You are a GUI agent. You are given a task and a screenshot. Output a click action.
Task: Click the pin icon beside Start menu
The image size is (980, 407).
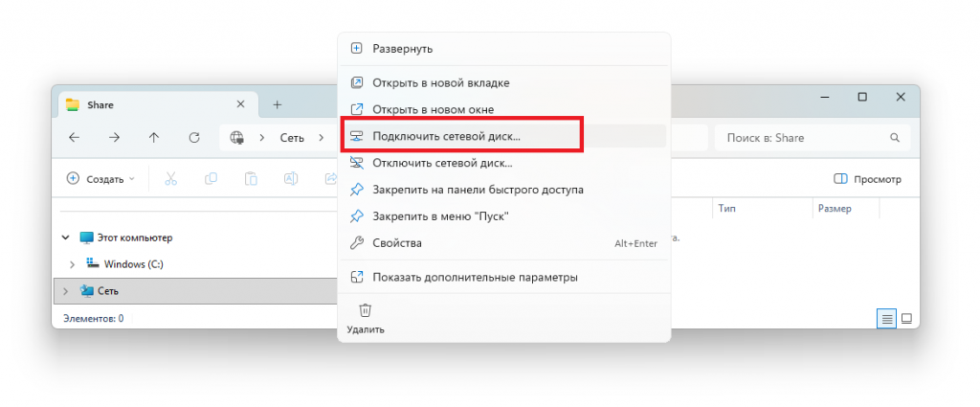356,216
